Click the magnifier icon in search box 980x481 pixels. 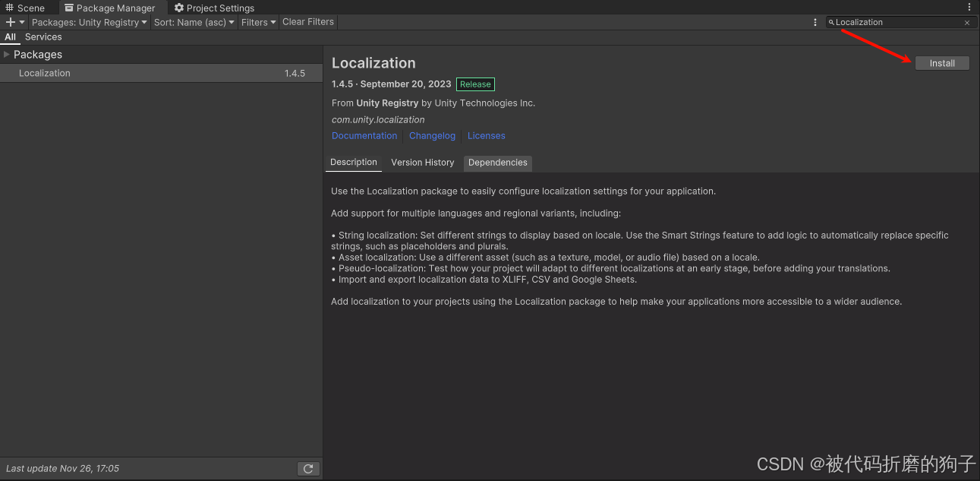[831, 23]
